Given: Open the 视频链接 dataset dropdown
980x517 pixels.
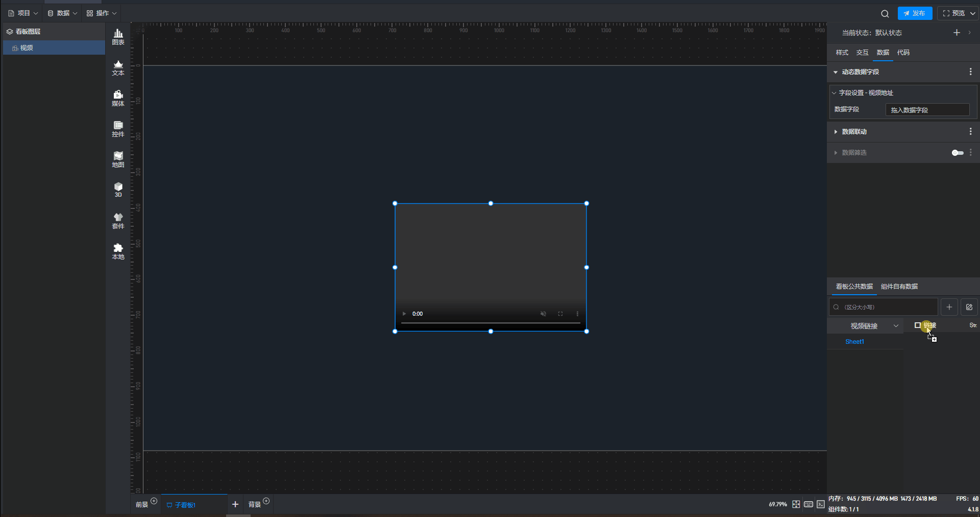Looking at the screenshot, I should pyautogui.click(x=865, y=326).
